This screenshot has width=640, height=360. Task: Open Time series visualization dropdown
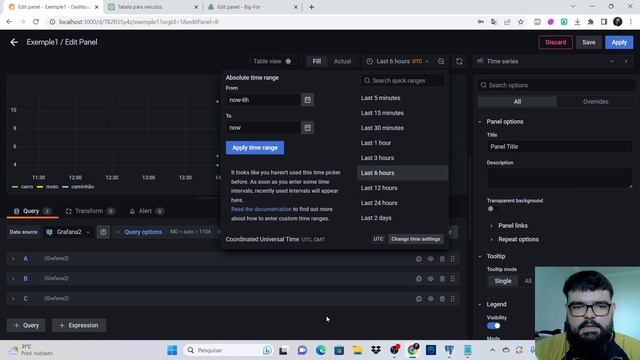tap(545, 61)
